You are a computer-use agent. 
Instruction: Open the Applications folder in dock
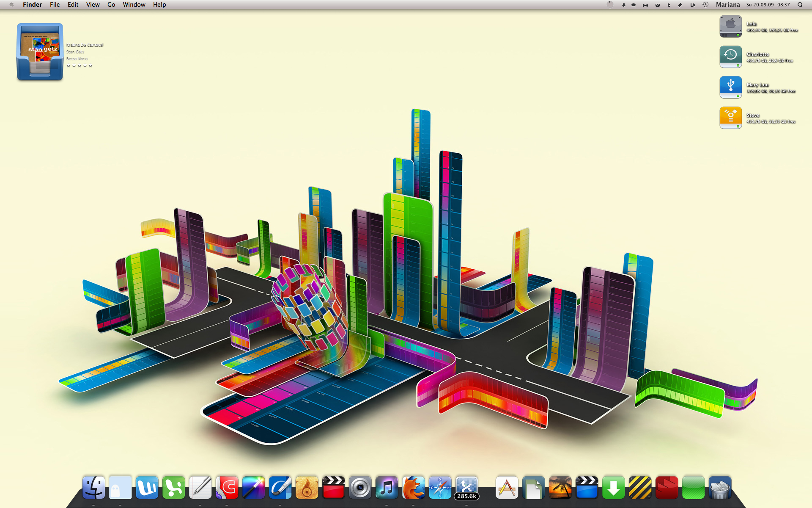click(x=507, y=488)
